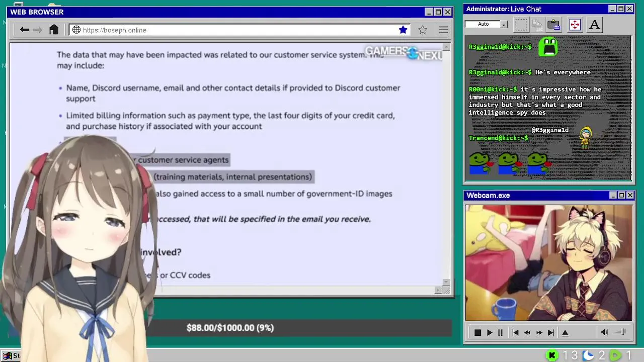The width and height of the screenshot is (644, 362).
Task: Select the dashed marquee selection tool
Action: [521, 24]
